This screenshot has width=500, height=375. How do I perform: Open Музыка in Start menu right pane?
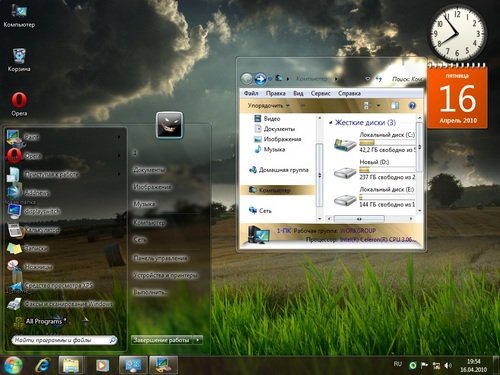[144, 204]
